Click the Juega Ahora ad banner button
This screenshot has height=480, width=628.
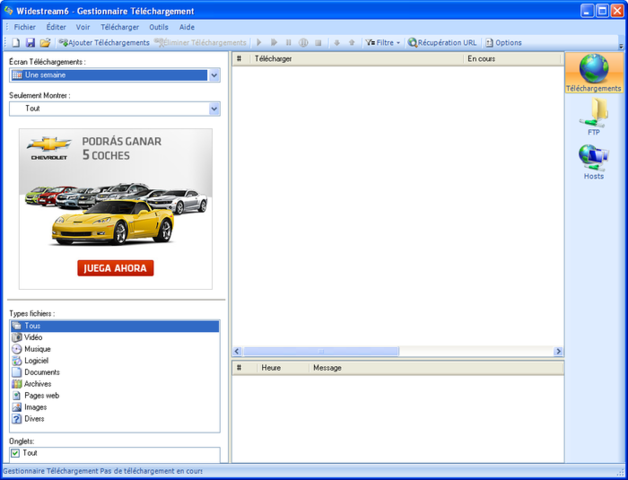coord(115,268)
